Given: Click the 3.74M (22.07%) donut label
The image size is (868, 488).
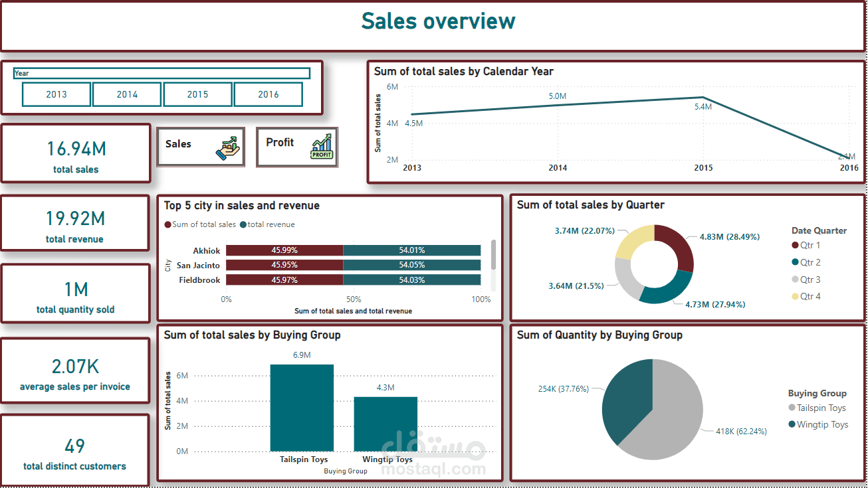Looking at the screenshot, I should click(585, 231).
